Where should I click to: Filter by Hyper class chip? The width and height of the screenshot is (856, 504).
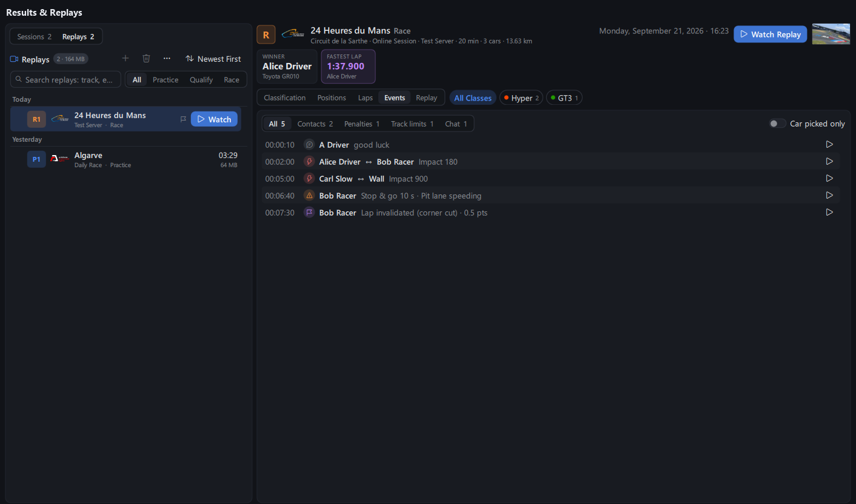click(x=521, y=98)
